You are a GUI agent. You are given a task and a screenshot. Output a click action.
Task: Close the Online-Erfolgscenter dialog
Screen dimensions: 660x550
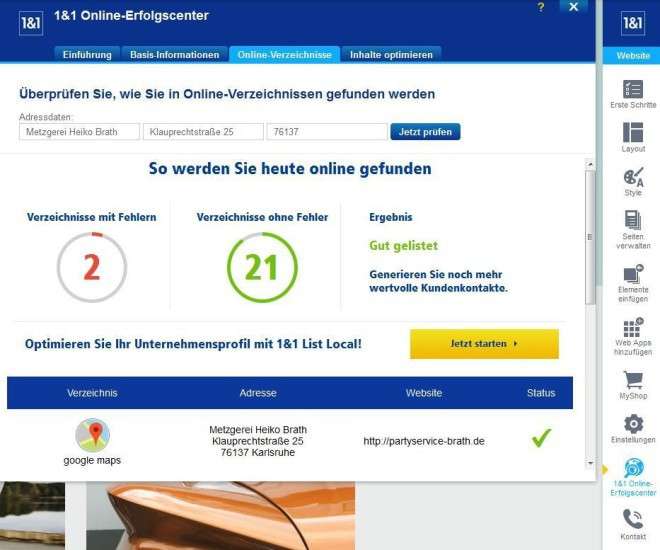point(573,7)
